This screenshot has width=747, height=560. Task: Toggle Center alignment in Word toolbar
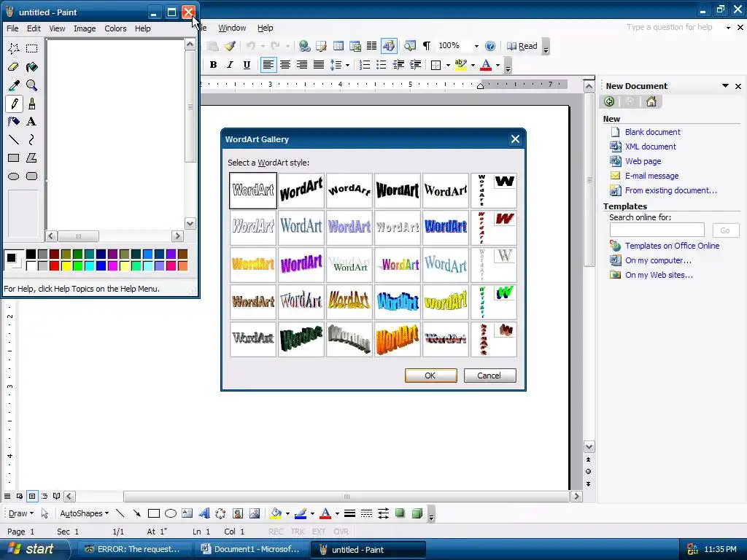pyautogui.click(x=285, y=65)
